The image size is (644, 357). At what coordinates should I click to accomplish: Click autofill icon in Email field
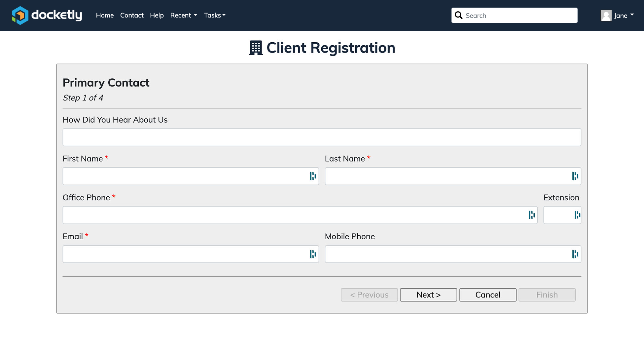[313, 254]
